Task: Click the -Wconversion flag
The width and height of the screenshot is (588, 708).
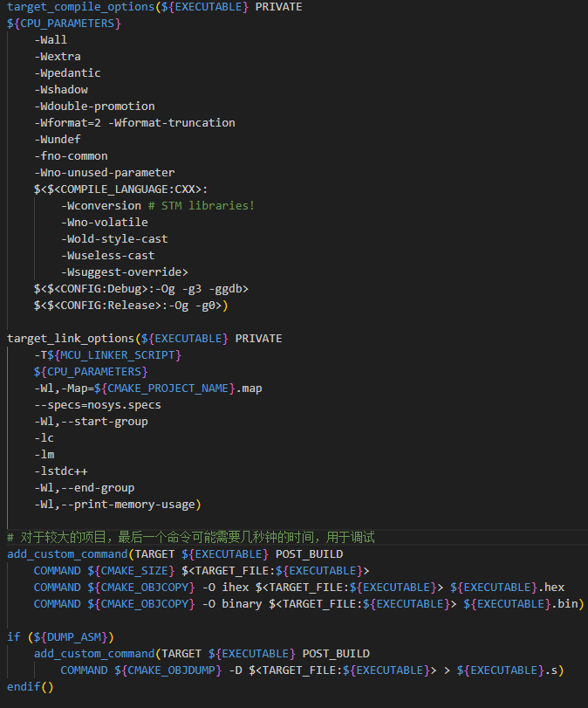Action: click(101, 206)
